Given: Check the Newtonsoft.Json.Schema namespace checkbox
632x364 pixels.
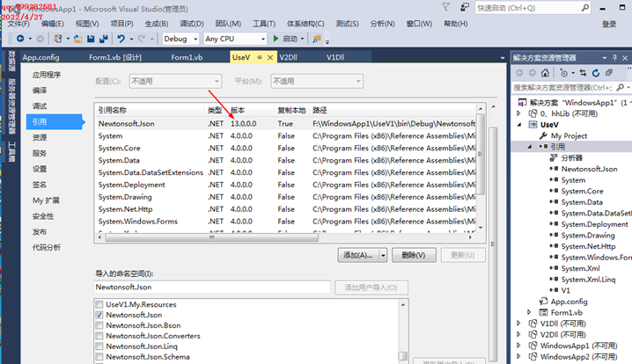Looking at the screenshot, I should point(99,357).
